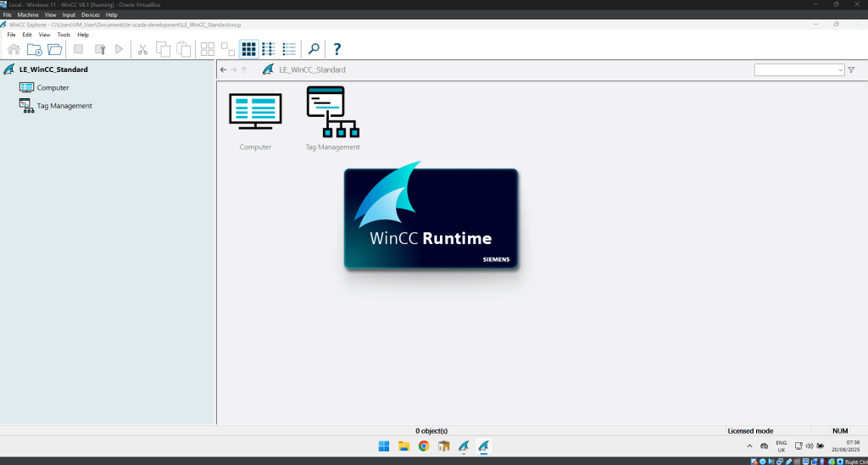
Task: Select Tag Management in the navigation tree
Action: [64, 106]
